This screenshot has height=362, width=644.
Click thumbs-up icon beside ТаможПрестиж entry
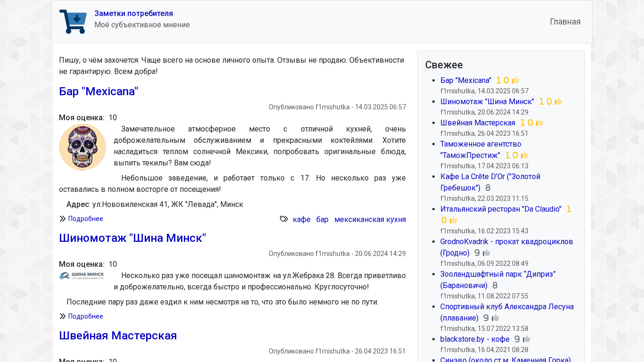click(525, 156)
